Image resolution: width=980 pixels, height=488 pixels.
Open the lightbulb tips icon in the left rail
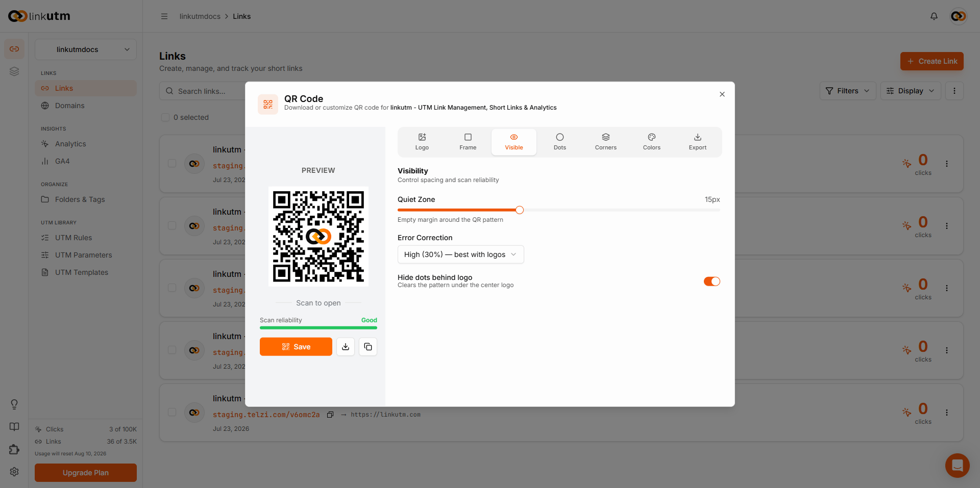click(14, 404)
